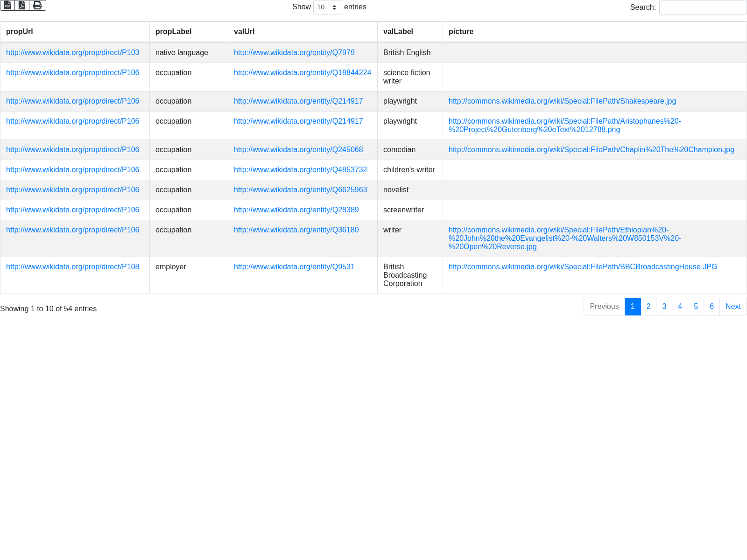Select page 4 in pagination
747x560 pixels.
click(680, 307)
